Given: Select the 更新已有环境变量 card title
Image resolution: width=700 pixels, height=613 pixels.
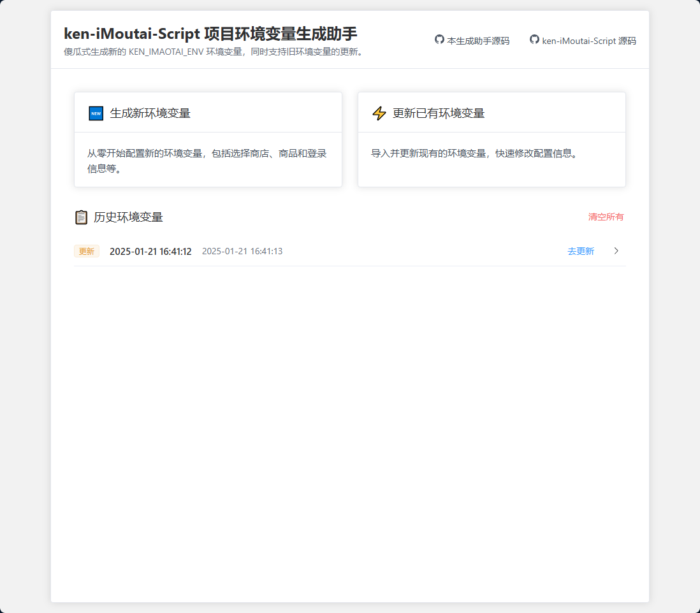Looking at the screenshot, I should pyautogui.click(x=439, y=113).
